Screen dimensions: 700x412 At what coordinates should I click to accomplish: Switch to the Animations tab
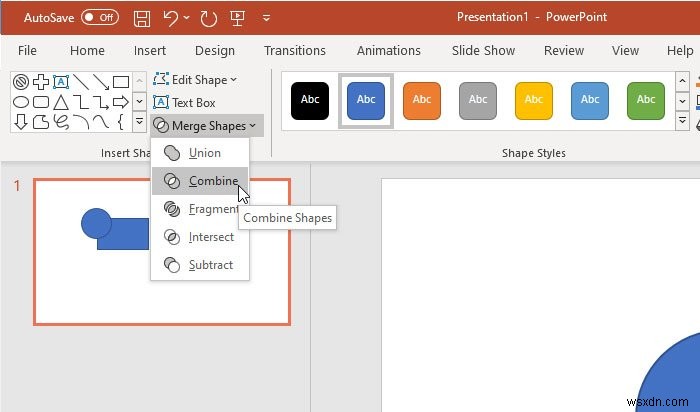[388, 50]
